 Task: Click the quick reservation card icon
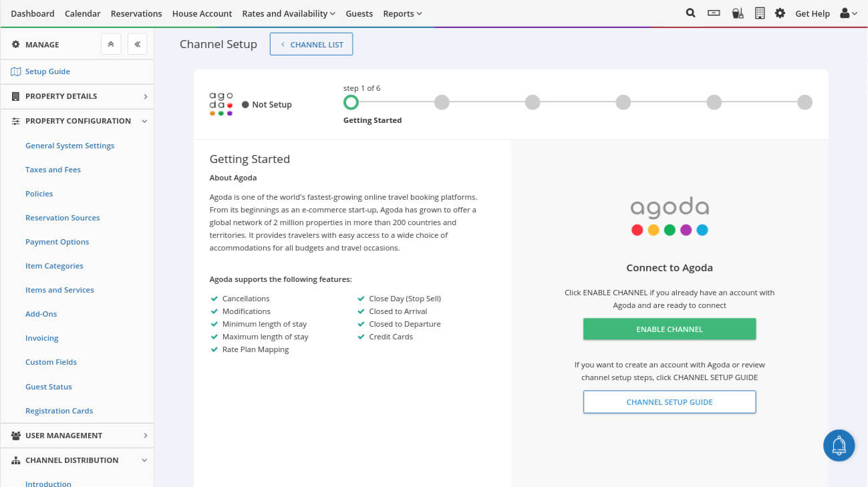[x=714, y=13]
